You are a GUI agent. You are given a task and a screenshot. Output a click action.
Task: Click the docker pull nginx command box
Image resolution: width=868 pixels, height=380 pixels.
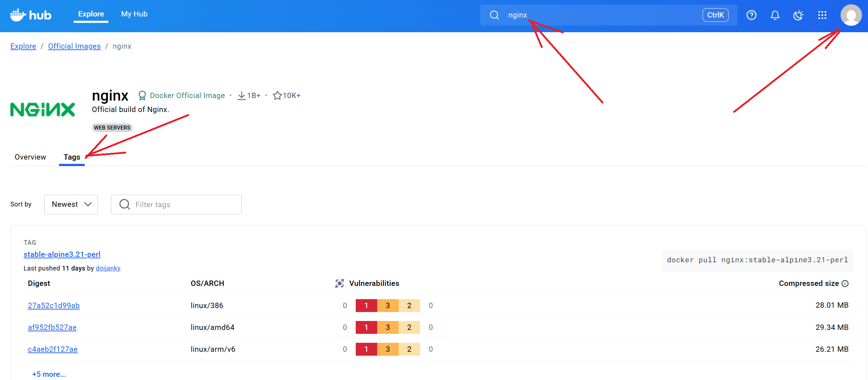tap(758, 260)
